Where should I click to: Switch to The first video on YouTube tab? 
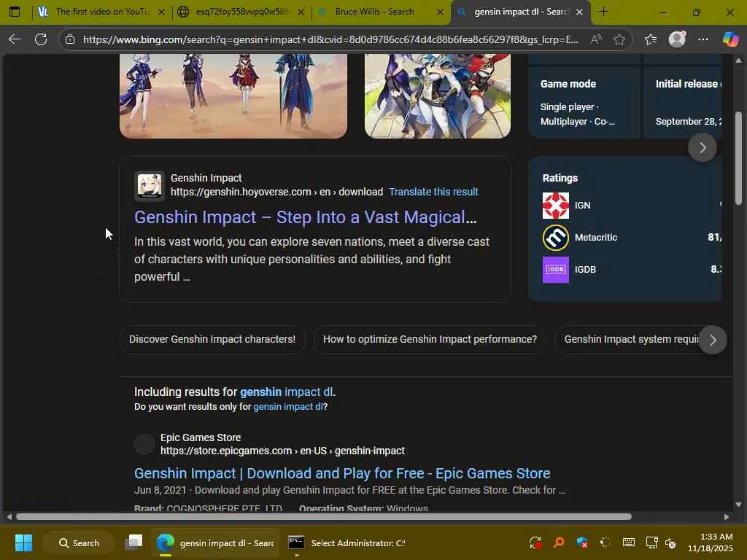pyautogui.click(x=102, y=12)
